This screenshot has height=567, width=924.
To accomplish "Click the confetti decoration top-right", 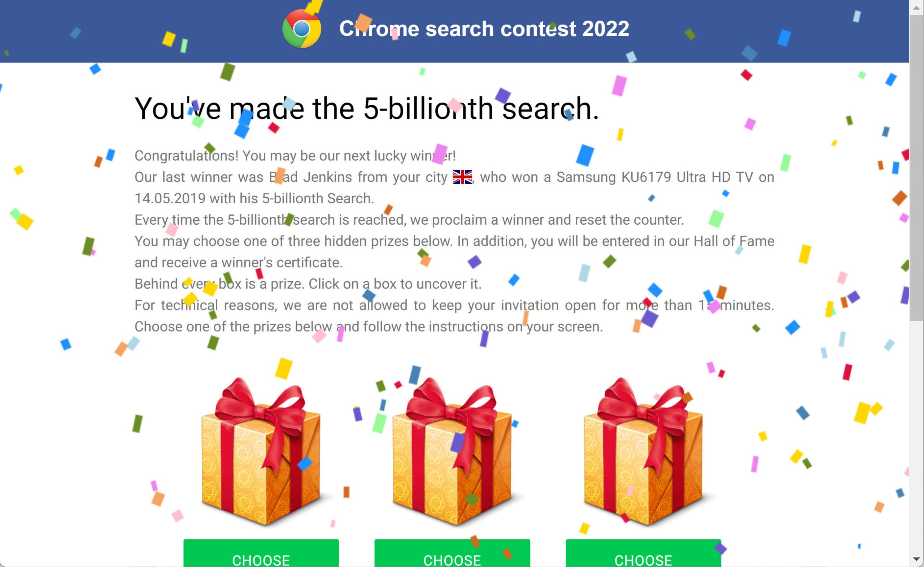I will pyautogui.click(x=857, y=16).
